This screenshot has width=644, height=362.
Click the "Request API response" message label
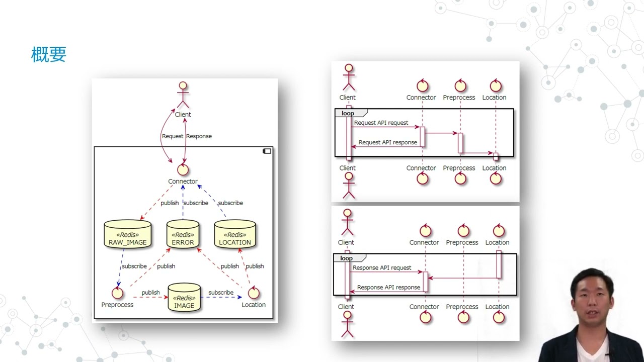tap(387, 142)
